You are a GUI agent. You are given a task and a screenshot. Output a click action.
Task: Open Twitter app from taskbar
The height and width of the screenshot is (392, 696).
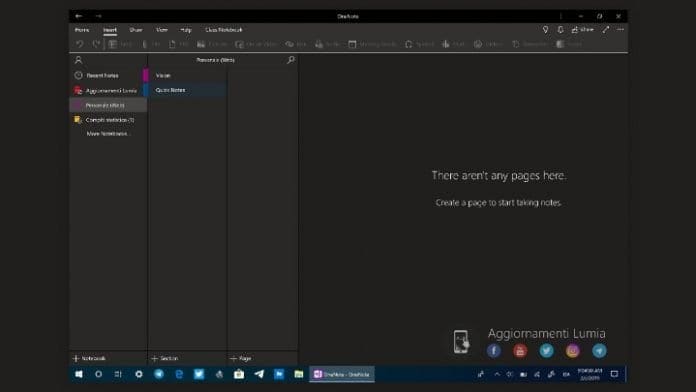(x=199, y=374)
